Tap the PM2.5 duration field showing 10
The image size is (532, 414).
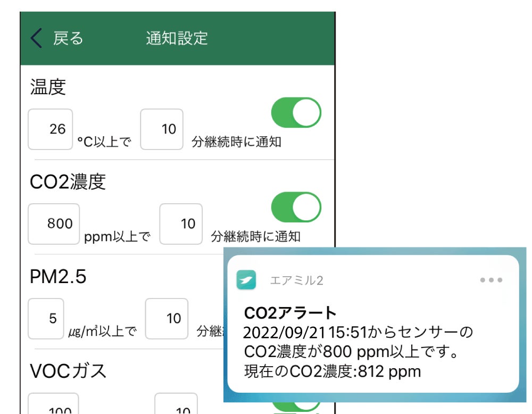click(x=167, y=318)
